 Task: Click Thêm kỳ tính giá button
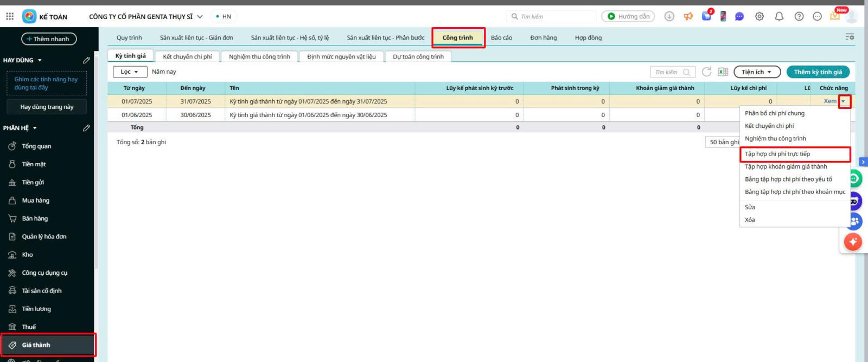click(818, 72)
